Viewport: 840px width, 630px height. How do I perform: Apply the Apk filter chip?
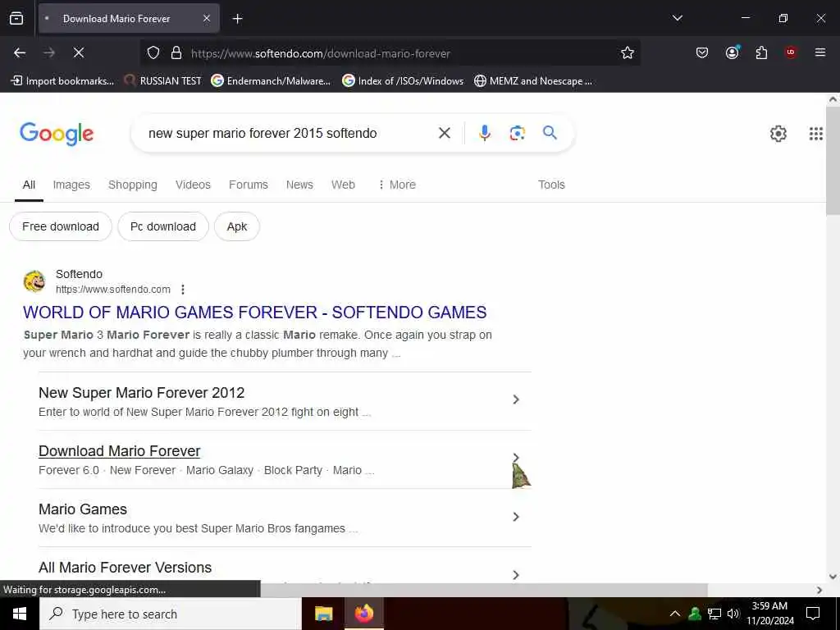point(237,226)
